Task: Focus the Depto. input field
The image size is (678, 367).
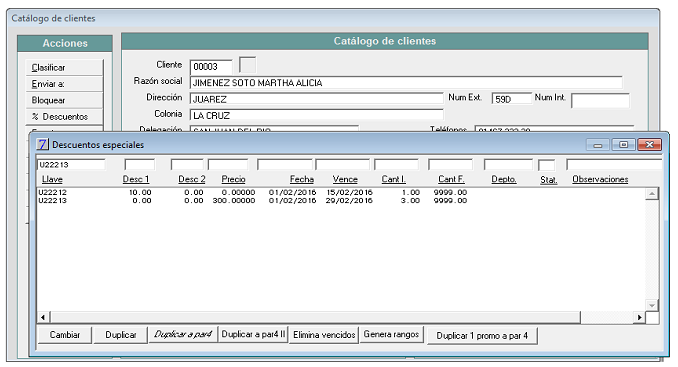Action: (508, 165)
